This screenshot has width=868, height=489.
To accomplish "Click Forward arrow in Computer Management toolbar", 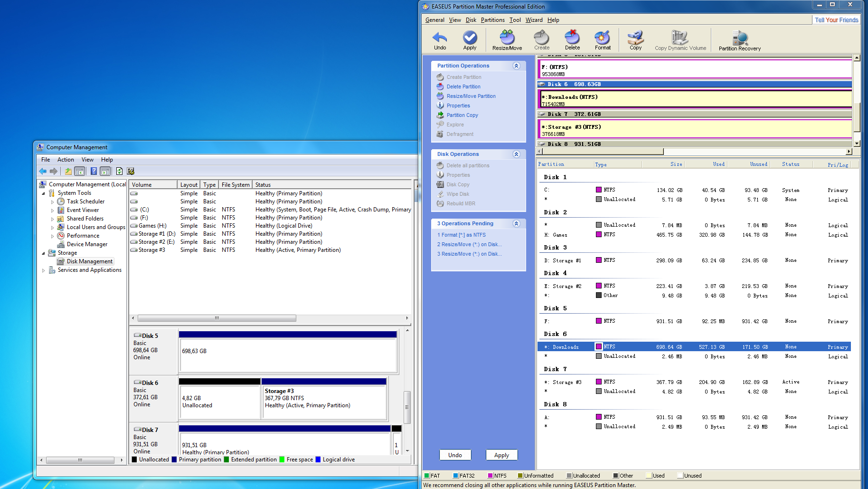I will click(x=54, y=171).
